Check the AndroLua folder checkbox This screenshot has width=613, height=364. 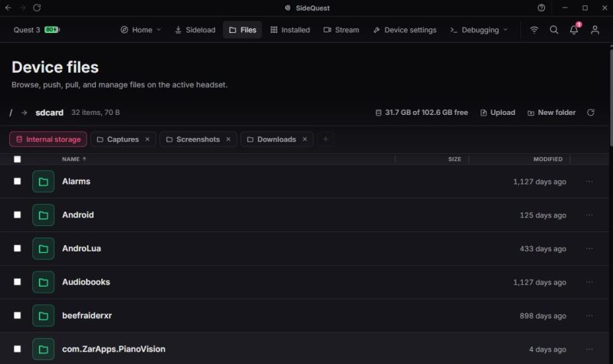(x=17, y=248)
